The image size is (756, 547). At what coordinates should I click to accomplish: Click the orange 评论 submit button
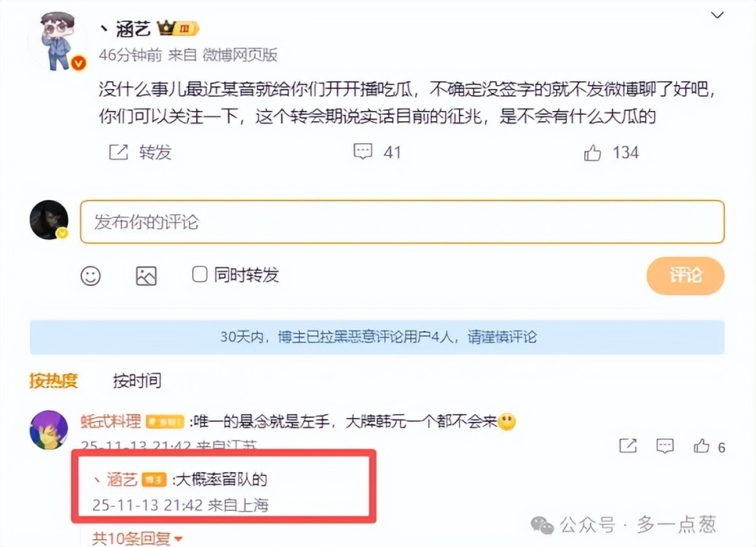coord(685,275)
